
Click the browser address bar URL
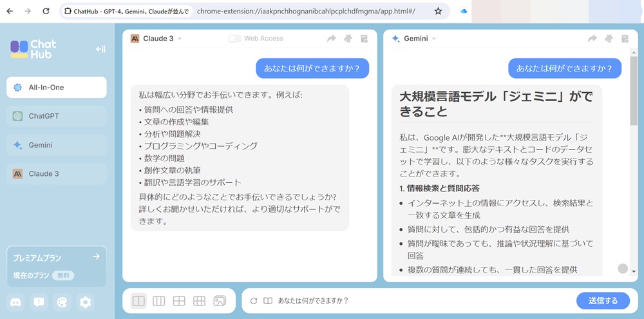(x=306, y=11)
